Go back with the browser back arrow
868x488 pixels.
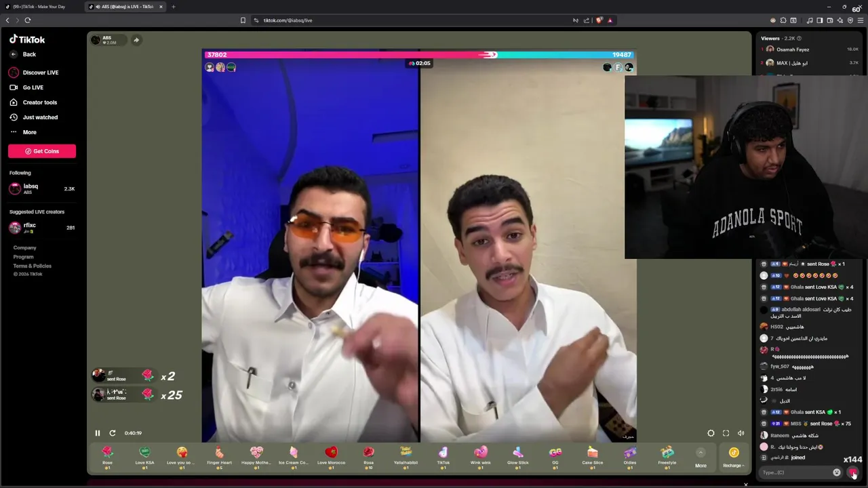(7, 20)
